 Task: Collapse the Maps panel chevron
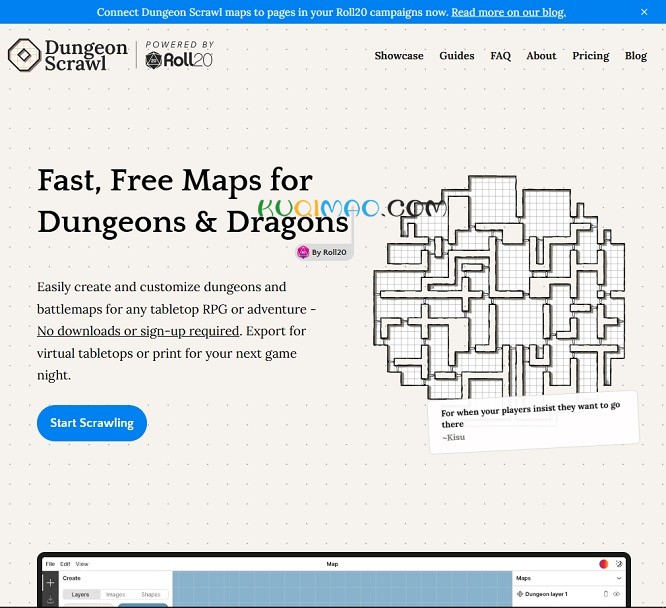point(619,578)
